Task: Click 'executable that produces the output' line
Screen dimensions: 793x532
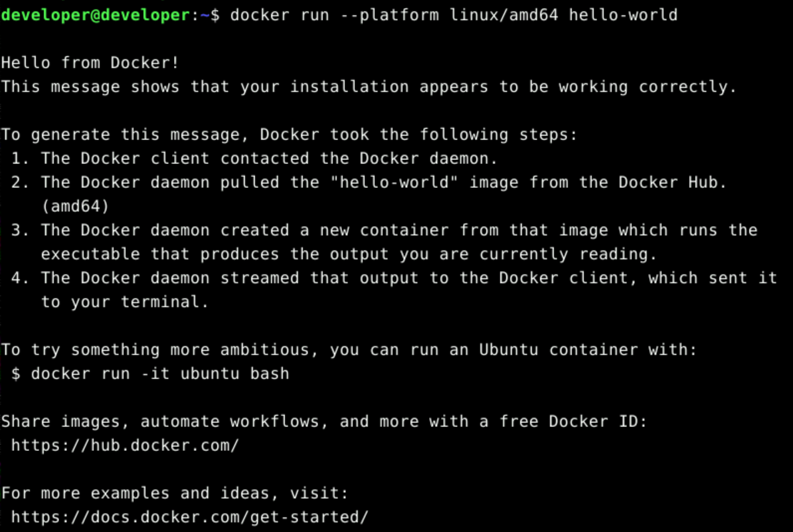Action: 349,254
